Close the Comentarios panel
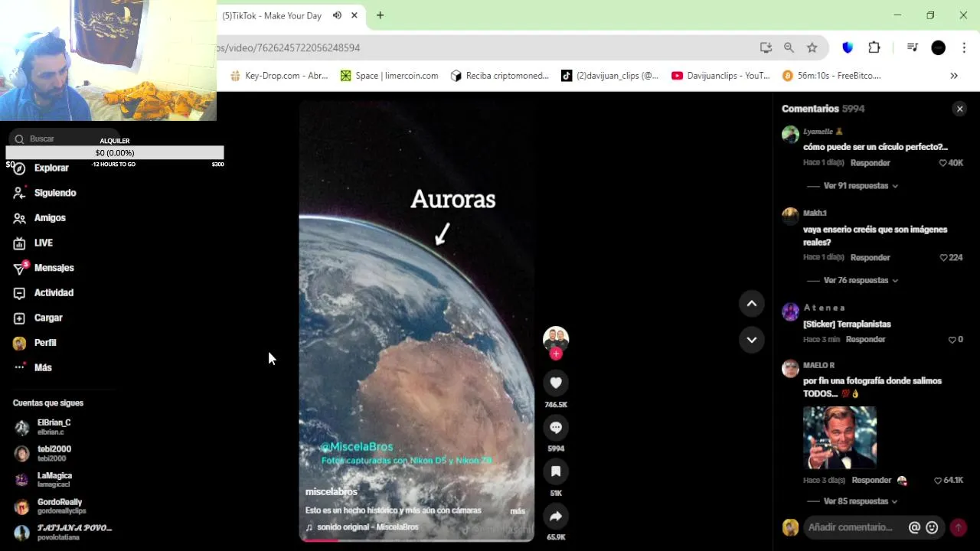Image resolution: width=980 pixels, height=551 pixels. [x=959, y=109]
